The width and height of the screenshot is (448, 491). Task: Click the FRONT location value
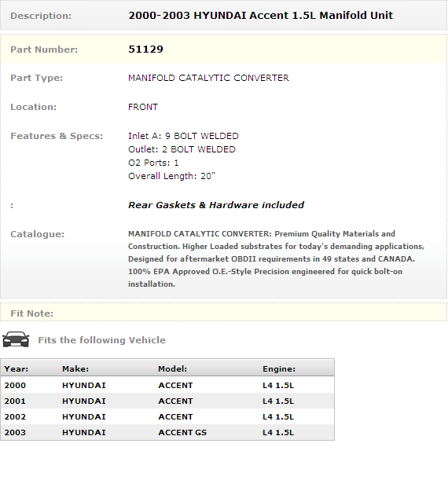(x=143, y=107)
